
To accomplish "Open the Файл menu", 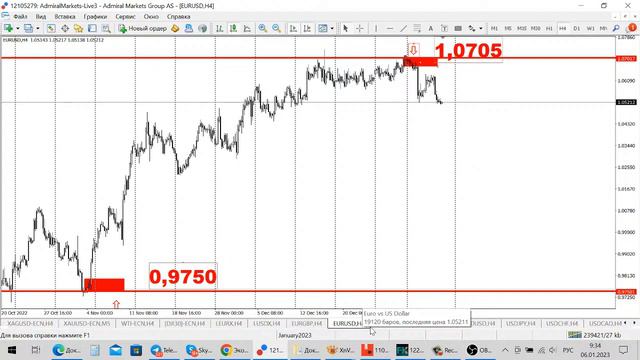I will point(20,17).
